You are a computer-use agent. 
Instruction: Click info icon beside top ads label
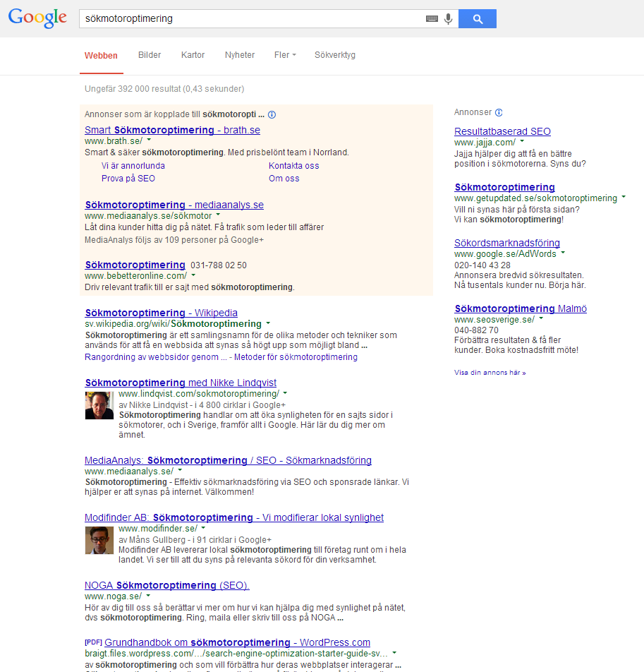point(272,114)
